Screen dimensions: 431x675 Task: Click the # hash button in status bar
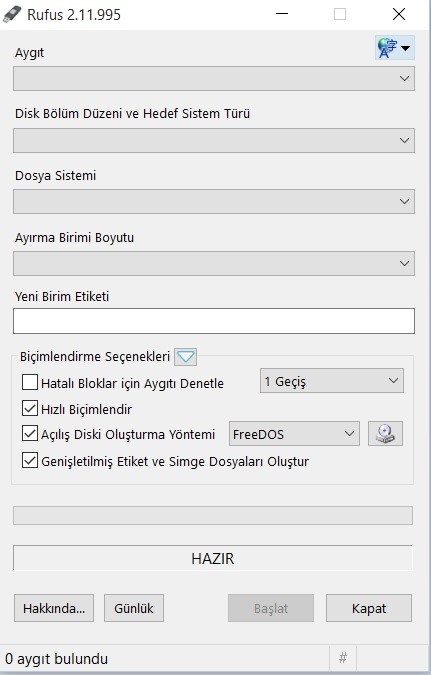coord(343,658)
